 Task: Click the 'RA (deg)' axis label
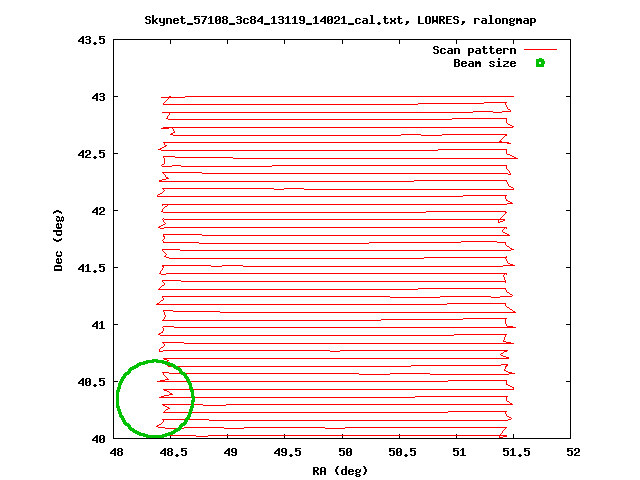coord(340,471)
